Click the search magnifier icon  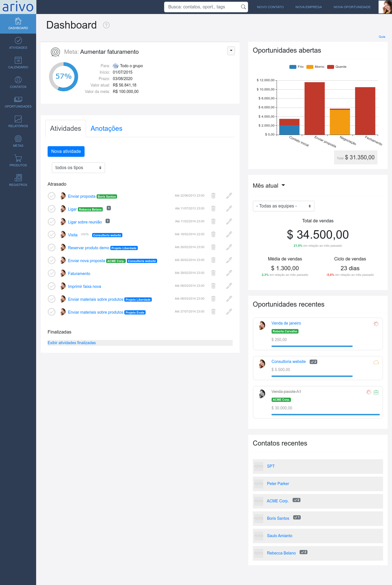tap(243, 7)
